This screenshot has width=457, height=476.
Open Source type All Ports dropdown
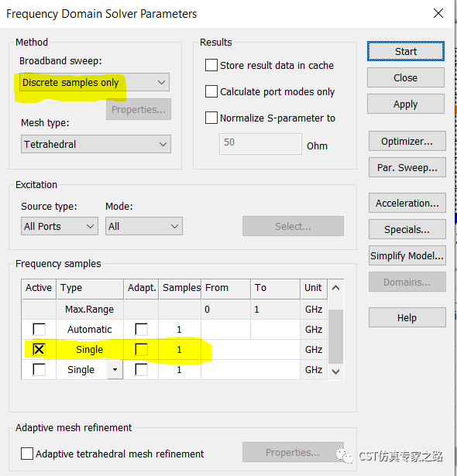tap(60, 226)
